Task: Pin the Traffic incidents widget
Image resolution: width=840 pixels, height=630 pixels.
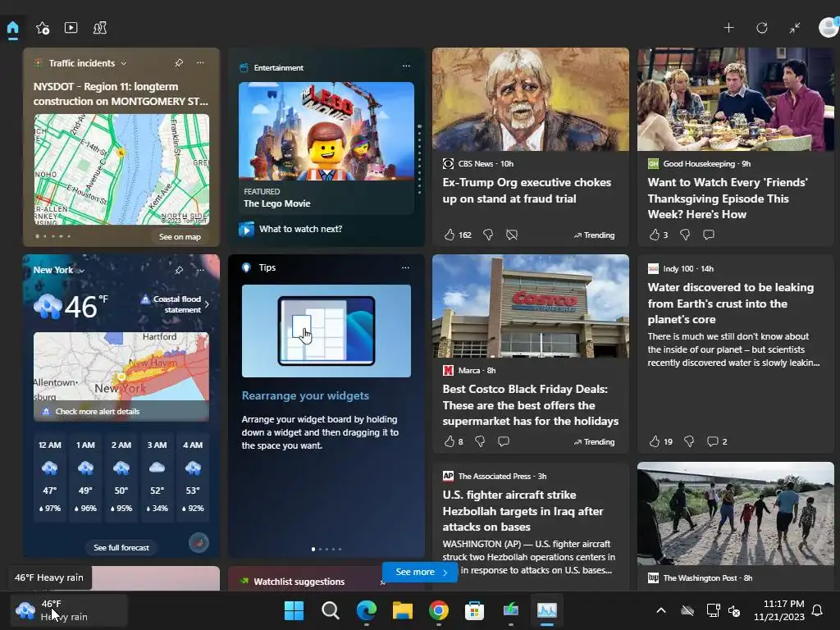Action: point(179,62)
